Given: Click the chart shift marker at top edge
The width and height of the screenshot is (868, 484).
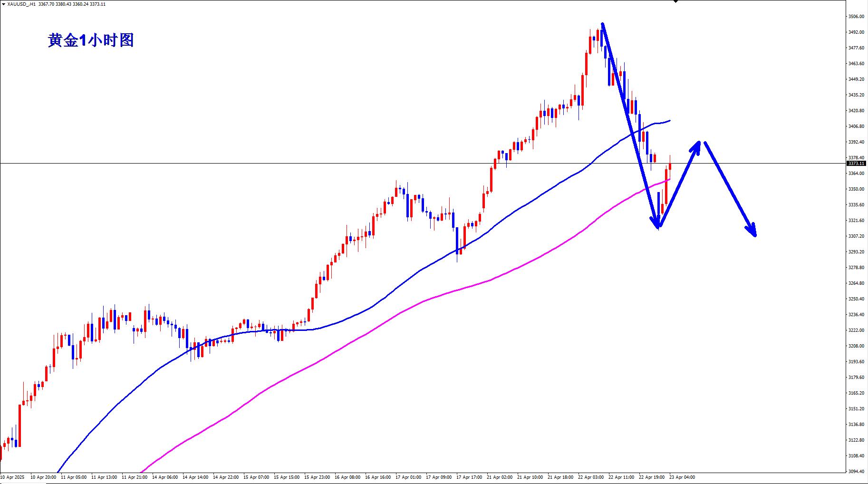Looking at the screenshot, I should pyautogui.click(x=675, y=2).
